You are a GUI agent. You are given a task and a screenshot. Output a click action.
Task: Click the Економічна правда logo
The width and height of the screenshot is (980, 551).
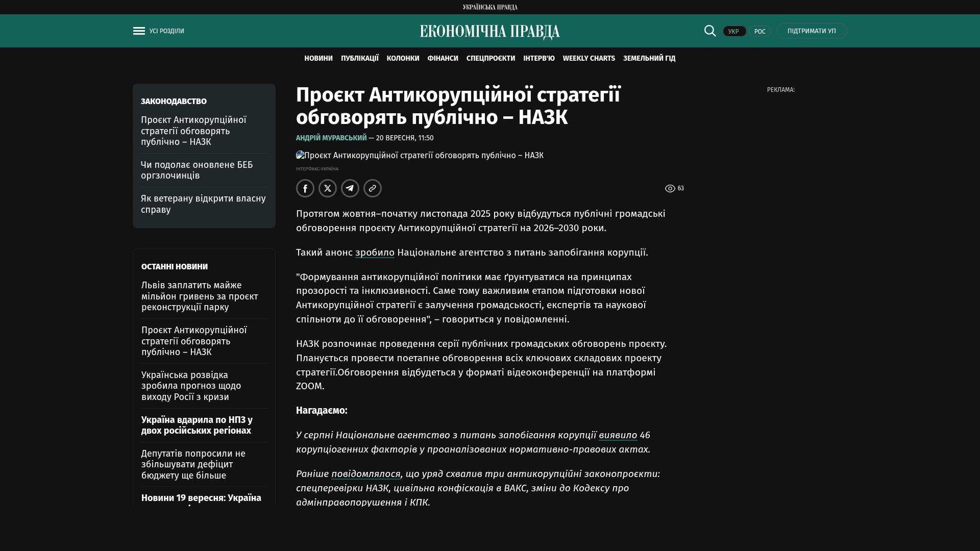[x=489, y=32]
